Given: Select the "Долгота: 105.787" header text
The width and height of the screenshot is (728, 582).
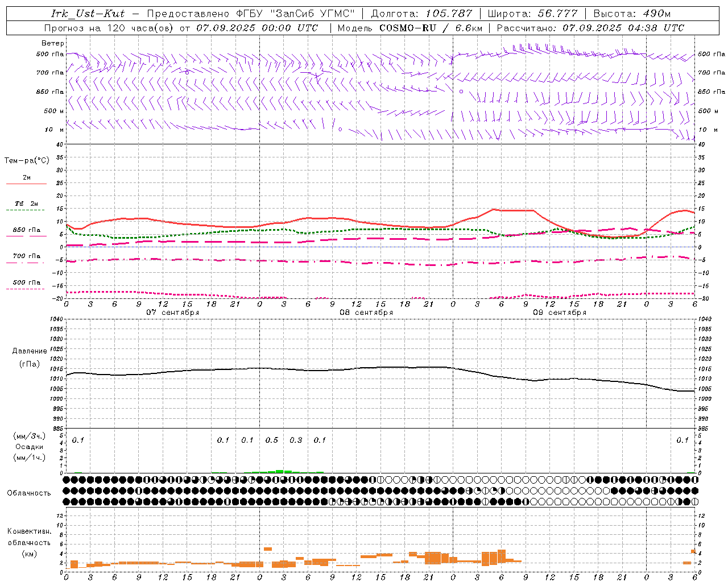Looking at the screenshot, I should [x=421, y=14].
